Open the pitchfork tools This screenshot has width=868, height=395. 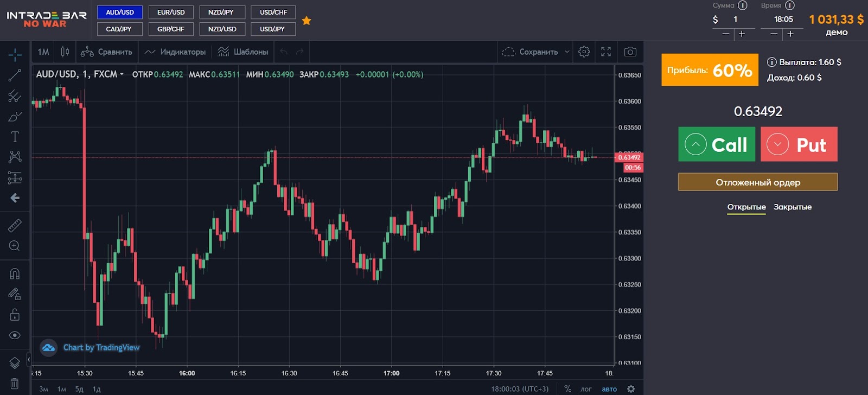[15, 96]
